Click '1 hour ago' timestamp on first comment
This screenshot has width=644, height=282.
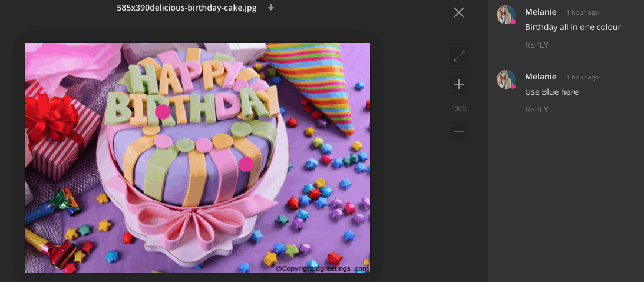(582, 13)
